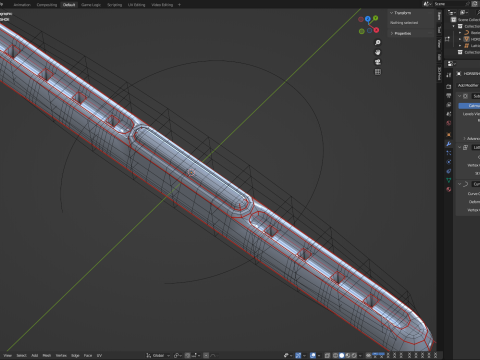Switch to the Compositing workspace tab

(x=47, y=5)
